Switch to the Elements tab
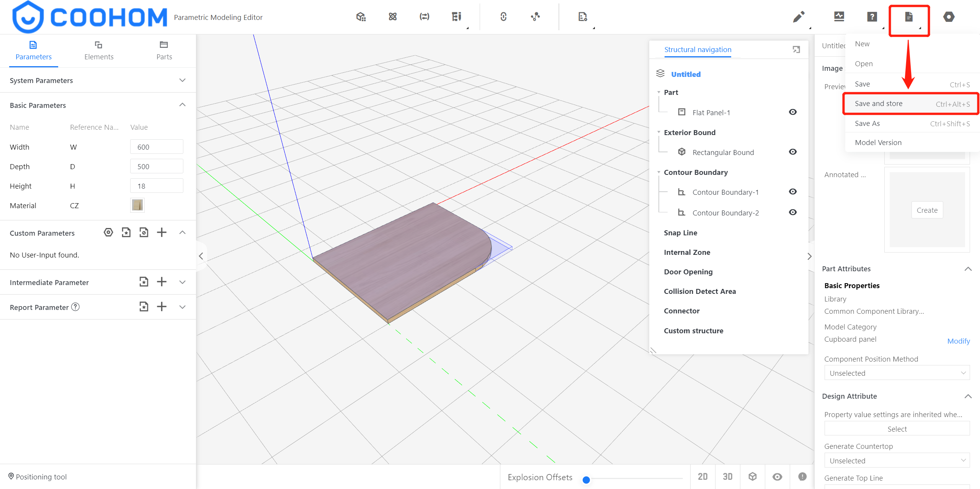Viewport: 980px width, 489px height. (99, 51)
